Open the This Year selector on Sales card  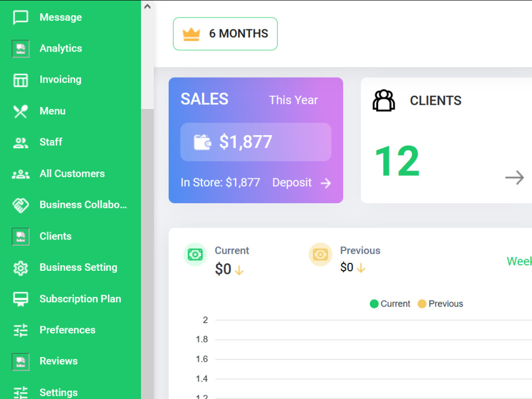point(293,100)
